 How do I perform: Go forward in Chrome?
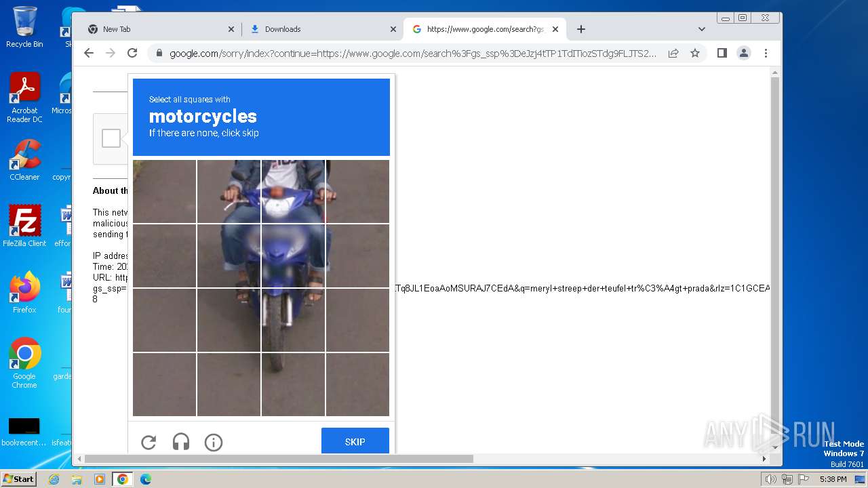coord(111,53)
